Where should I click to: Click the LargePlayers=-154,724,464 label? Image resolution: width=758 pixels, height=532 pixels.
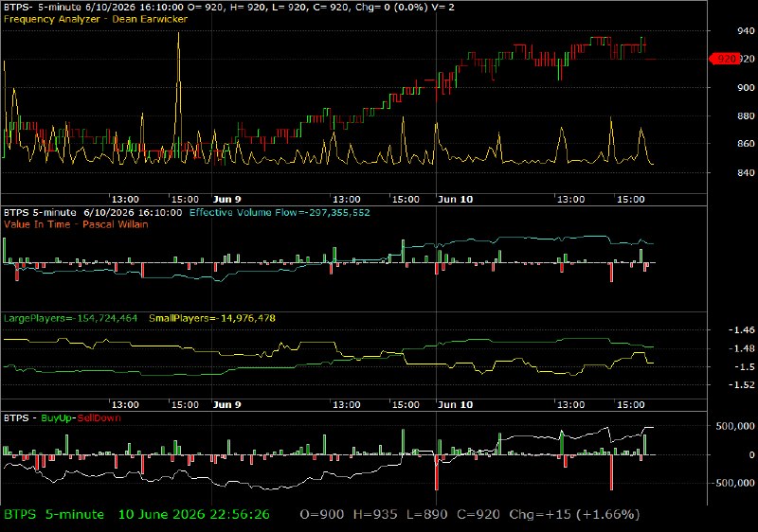point(70,318)
